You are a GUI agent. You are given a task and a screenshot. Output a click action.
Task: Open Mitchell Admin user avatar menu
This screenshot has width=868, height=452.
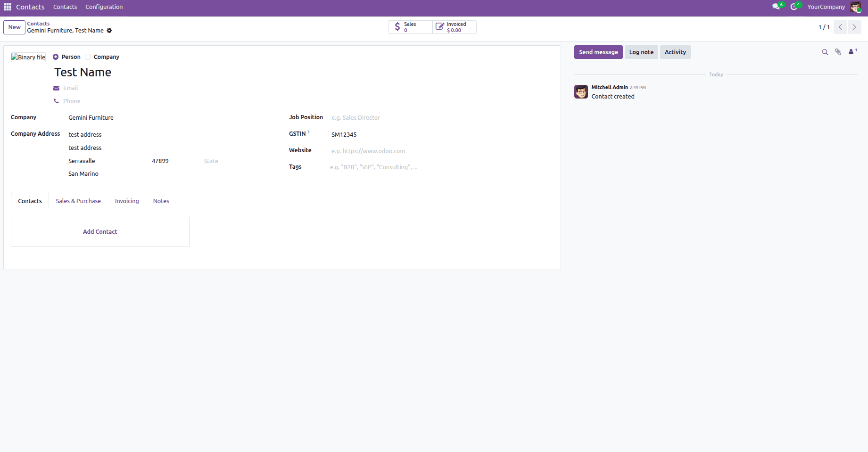click(855, 7)
